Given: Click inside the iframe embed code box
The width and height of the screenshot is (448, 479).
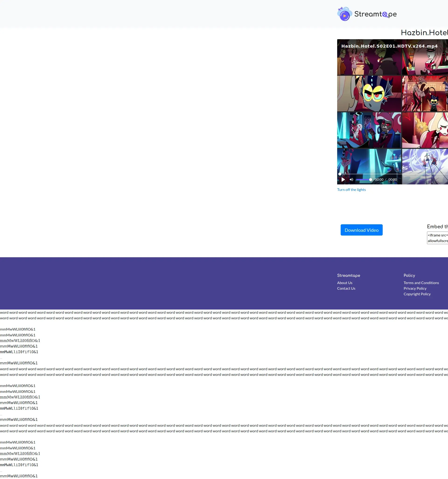Looking at the screenshot, I should click(438, 238).
